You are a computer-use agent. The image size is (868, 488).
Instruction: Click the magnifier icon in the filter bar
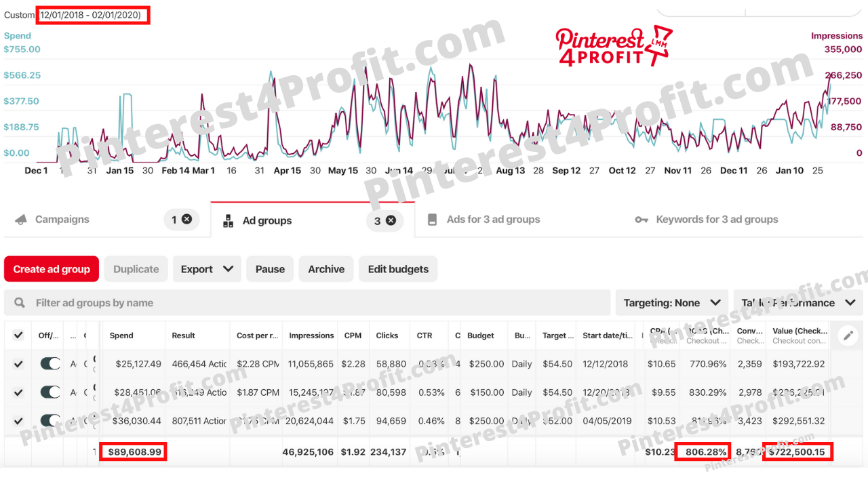point(20,303)
